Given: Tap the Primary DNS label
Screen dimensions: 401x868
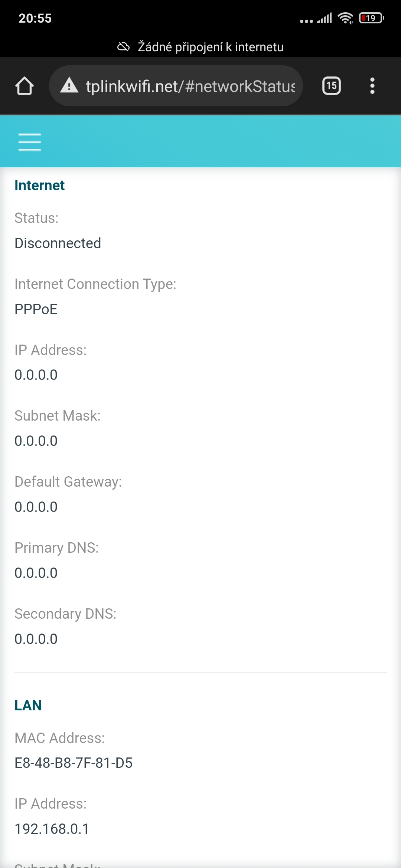Looking at the screenshot, I should point(56,548).
